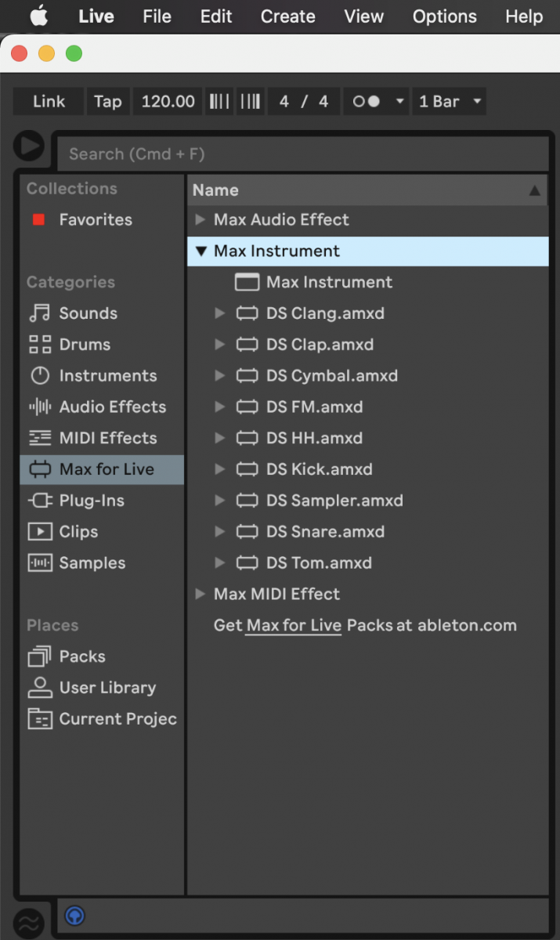The height and width of the screenshot is (940, 560).
Task: Open the Max for Live Packs link
Action: point(294,626)
